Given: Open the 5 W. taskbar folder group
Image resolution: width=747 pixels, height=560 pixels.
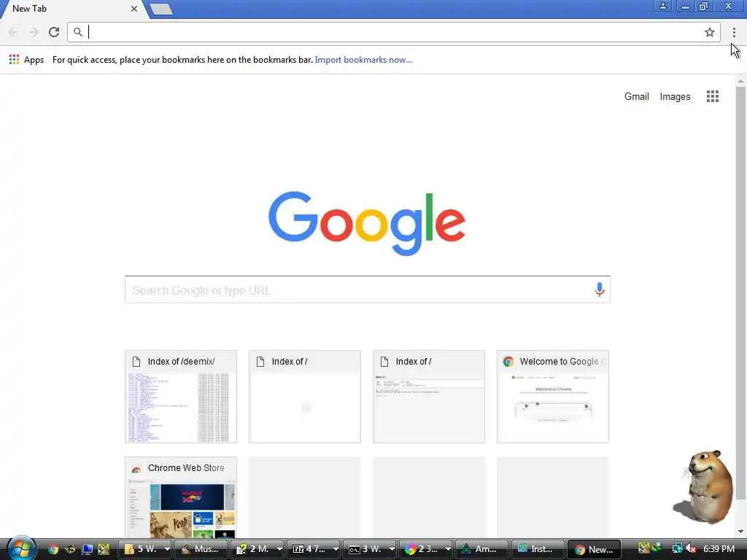Looking at the screenshot, I should [146, 549].
